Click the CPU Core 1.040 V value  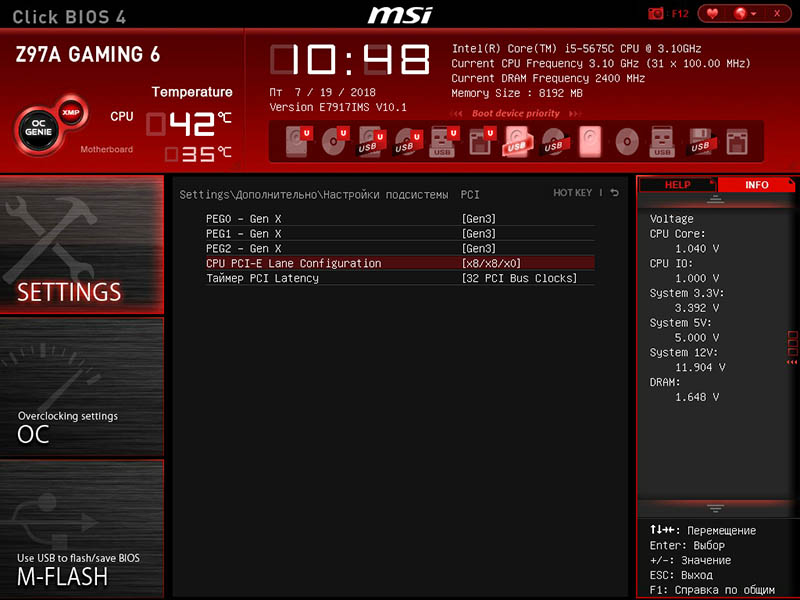tap(697, 248)
